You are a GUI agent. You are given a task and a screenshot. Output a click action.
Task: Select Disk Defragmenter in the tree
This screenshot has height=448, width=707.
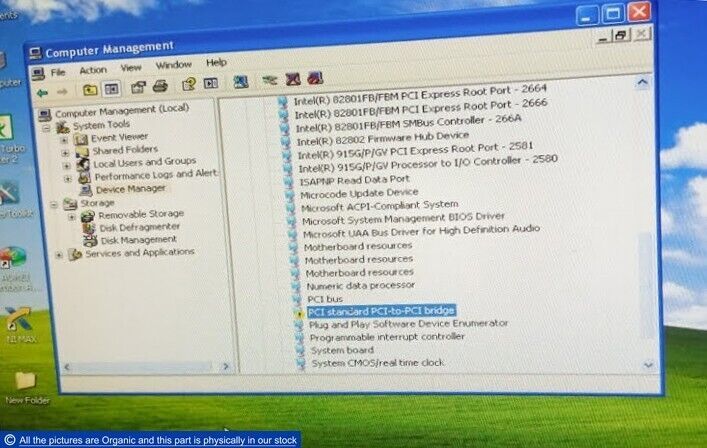point(139,227)
